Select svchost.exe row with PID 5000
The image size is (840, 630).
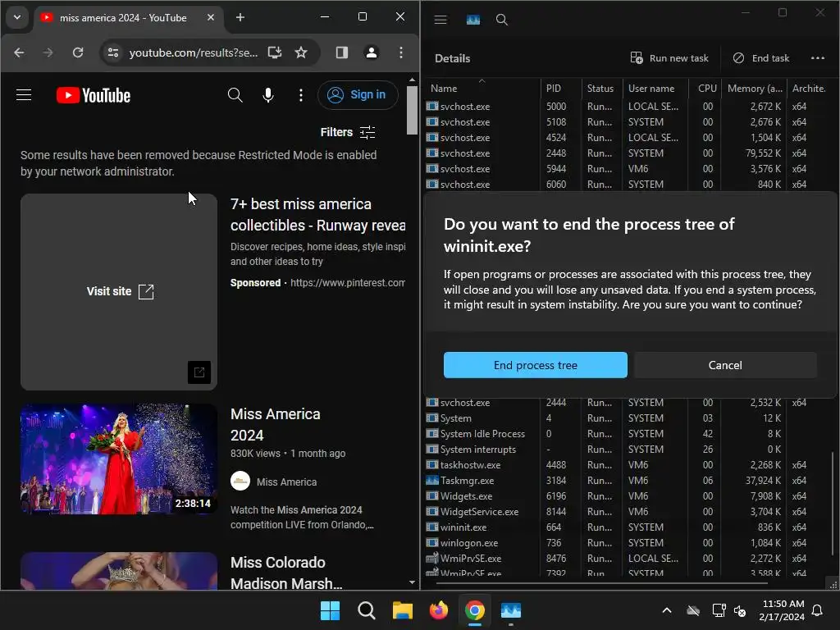[627, 106]
